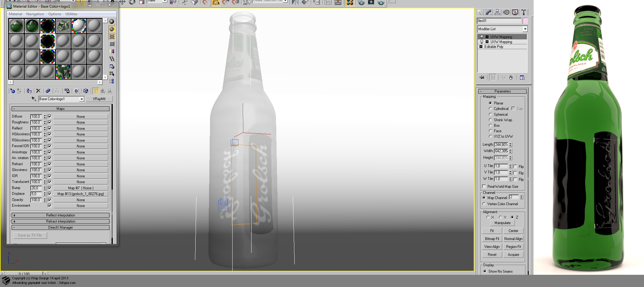Viewport: 644px width, 287px height.
Task: Toggle Angle Snap in main toolbar
Action: pos(216,2)
